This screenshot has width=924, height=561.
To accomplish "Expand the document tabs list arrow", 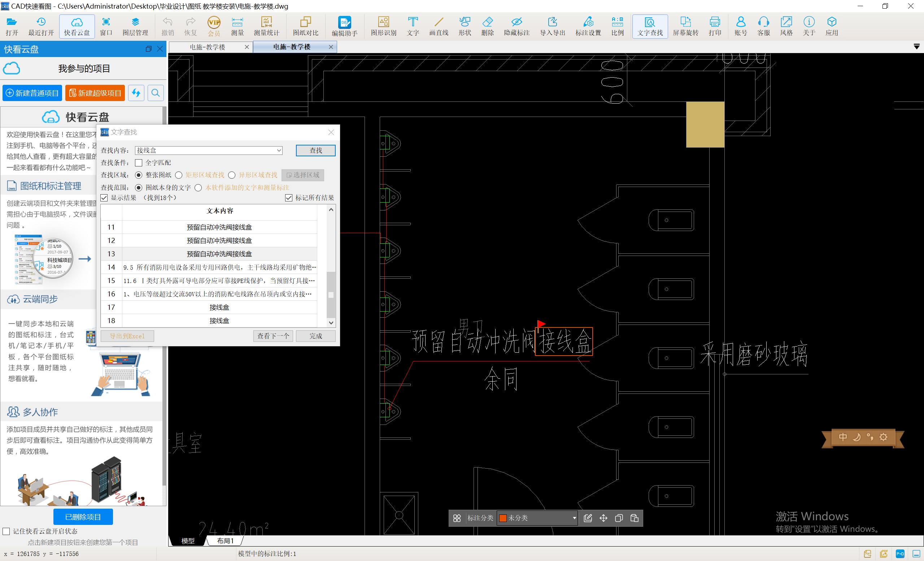I will pyautogui.click(x=916, y=47).
